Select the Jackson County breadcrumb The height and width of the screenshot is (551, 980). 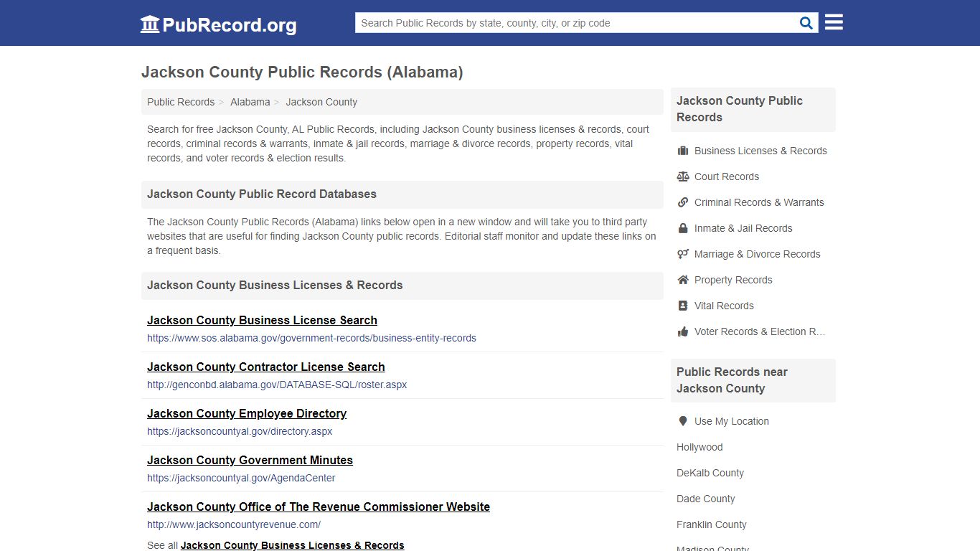click(x=321, y=102)
